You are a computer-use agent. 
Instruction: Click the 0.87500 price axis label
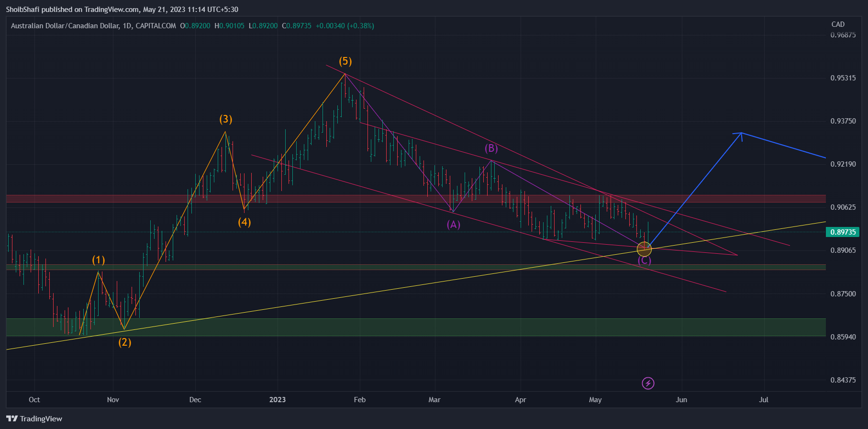click(843, 294)
